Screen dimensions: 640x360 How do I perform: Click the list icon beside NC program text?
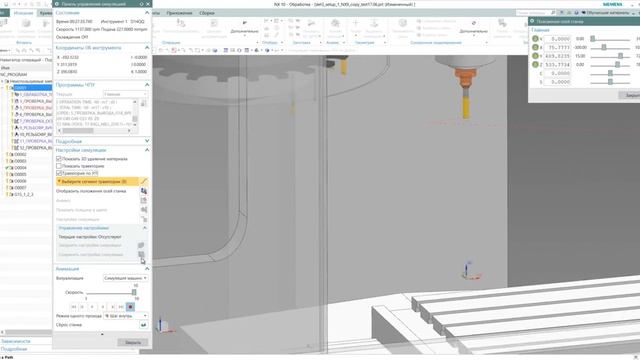[x=144, y=103]
